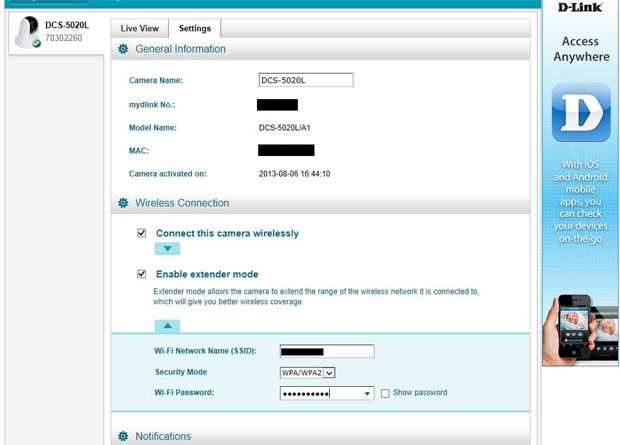Click the Wi-Fi Network Name SSID field

(327, 351)
